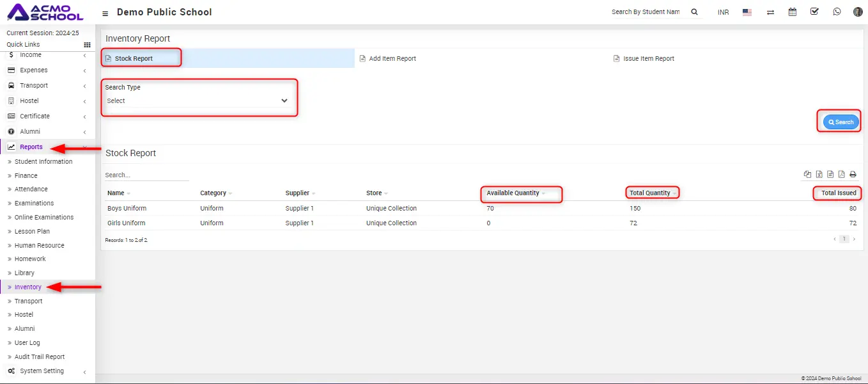Viewport: 868px width, 384px height.
Task: Open the Quick Links grid icon
Action: pyautogui.click(x=87, y=45)
